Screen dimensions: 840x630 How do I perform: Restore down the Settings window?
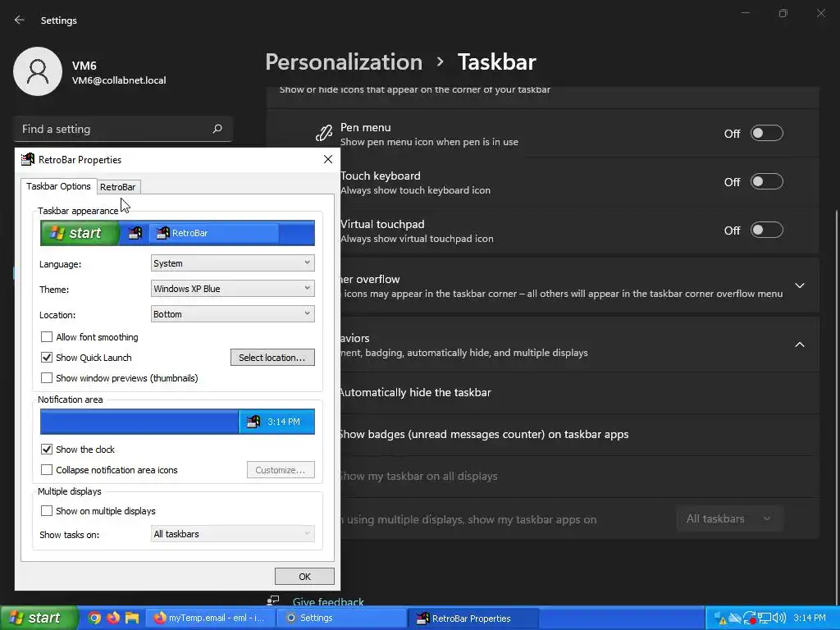point(783,13)
